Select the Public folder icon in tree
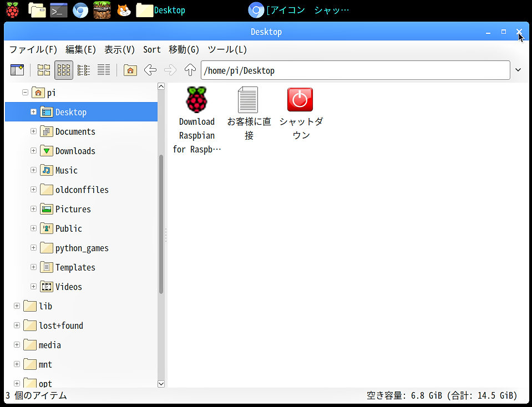 click(x=47, y=228)
